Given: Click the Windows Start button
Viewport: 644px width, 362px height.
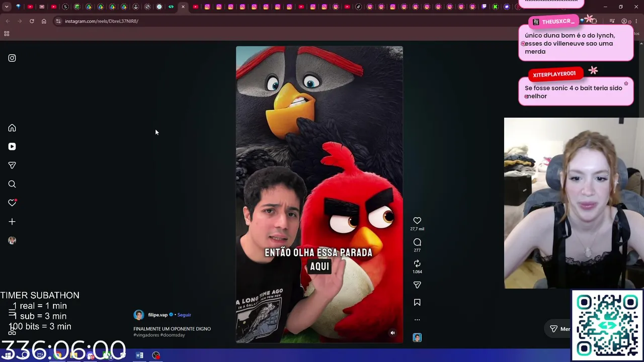Looking at the screenshot, I should 8,355.
